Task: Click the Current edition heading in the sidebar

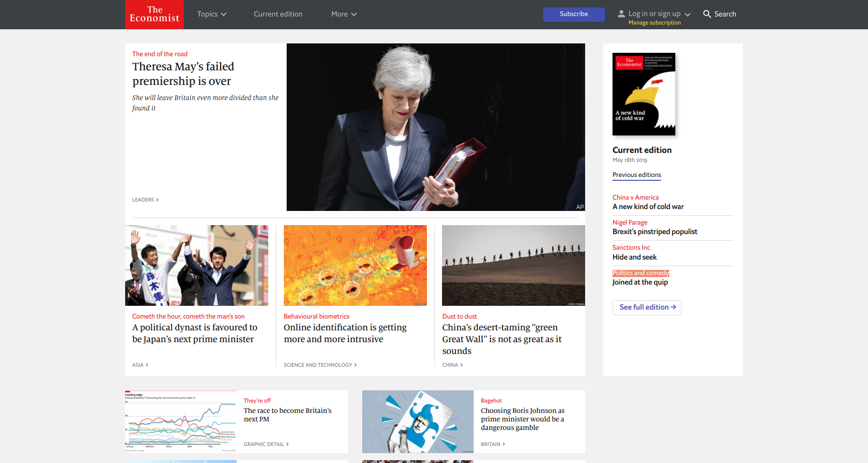Action: click(x=642, y=150)
